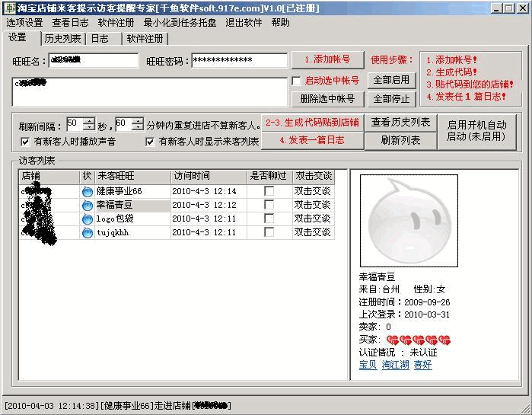
Task: Click the Wangwang status icon for logo包装
Action: (88, 219)
